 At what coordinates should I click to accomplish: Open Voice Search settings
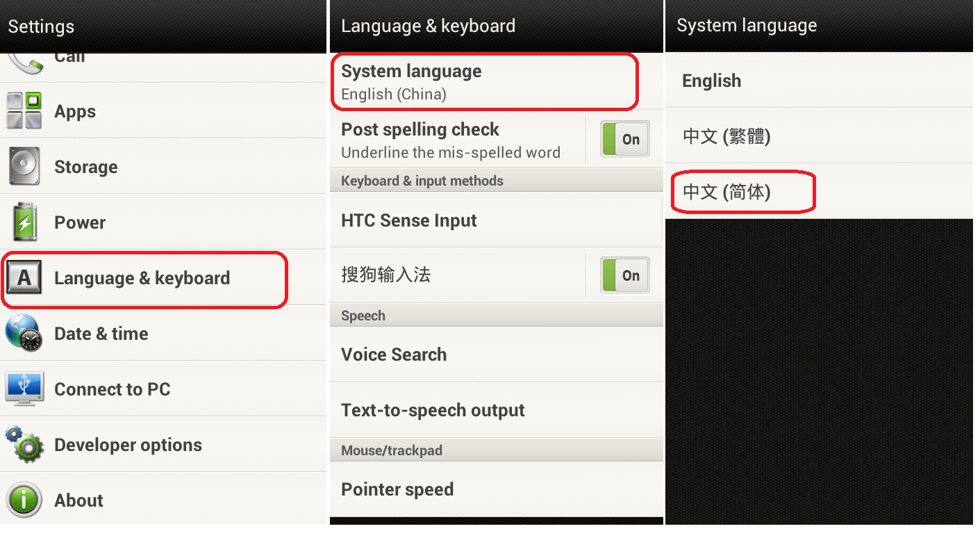tap(497, 354)
